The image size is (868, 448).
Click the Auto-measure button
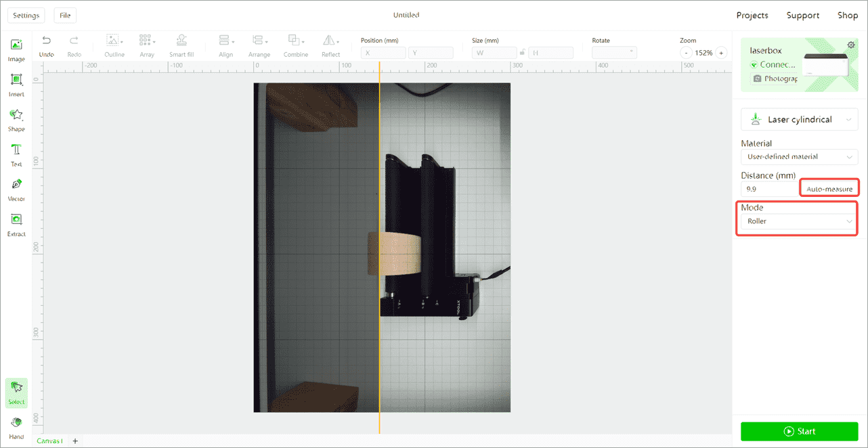pyautogui.click(x=829, y=189)
